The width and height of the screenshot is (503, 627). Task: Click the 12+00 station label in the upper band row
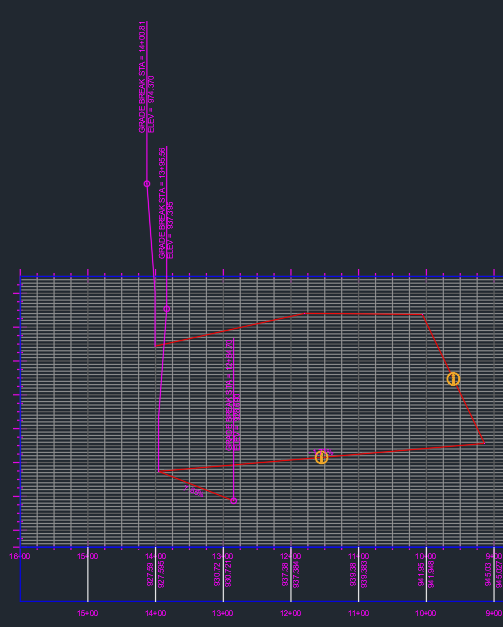click(x=291, y=556)
